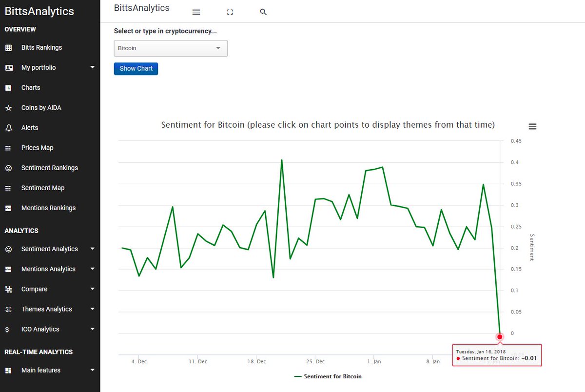Click the smiley icon for Sentiment Analytics
The width and height of the screenshot is (585, 392).
8,249
